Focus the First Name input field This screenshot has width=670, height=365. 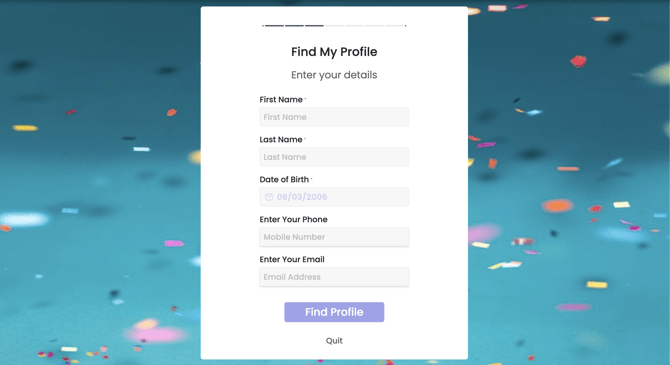(x=334, y=117)
